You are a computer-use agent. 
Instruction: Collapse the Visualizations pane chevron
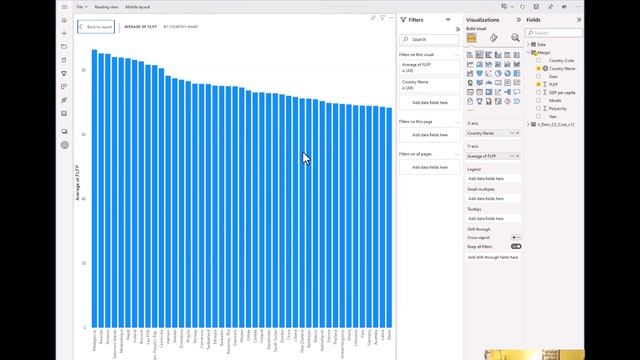point(518,20)
